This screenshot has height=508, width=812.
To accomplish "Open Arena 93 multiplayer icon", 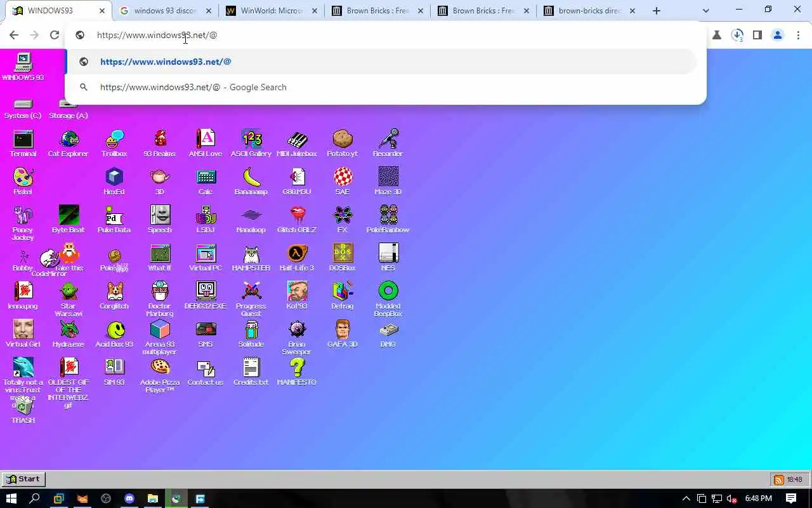I will click(x=160, y=338).
